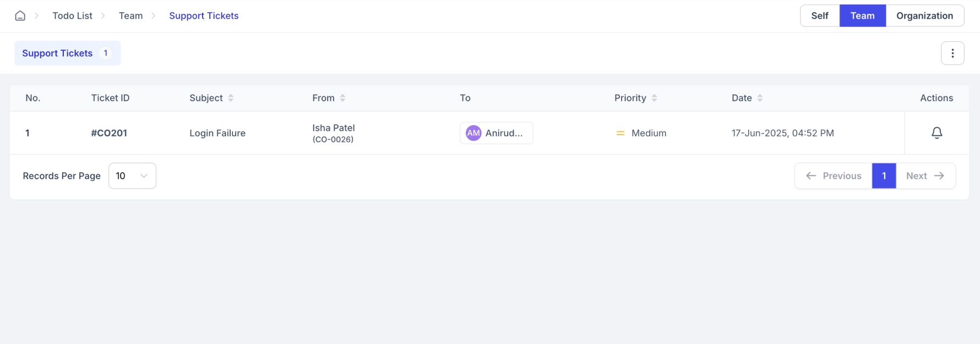Sort tickets by Priority column
Viewport: 980px width, 344px height.
coord(654,98)
